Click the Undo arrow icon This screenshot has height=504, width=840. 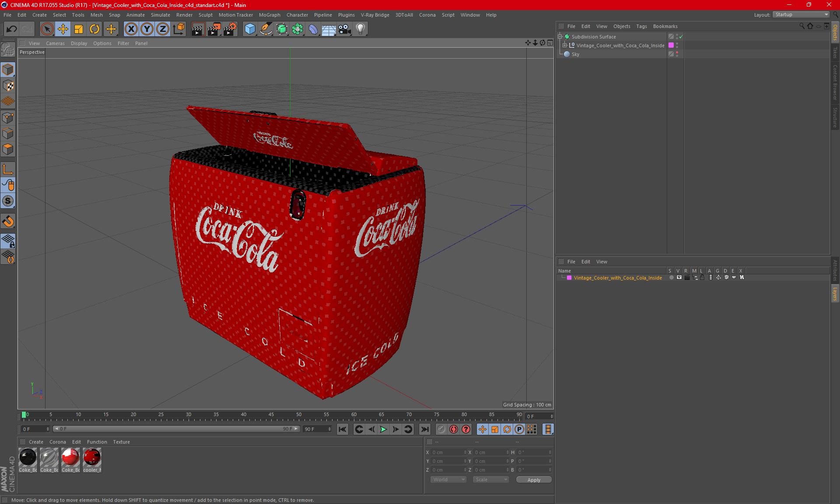tap(11, 29)
